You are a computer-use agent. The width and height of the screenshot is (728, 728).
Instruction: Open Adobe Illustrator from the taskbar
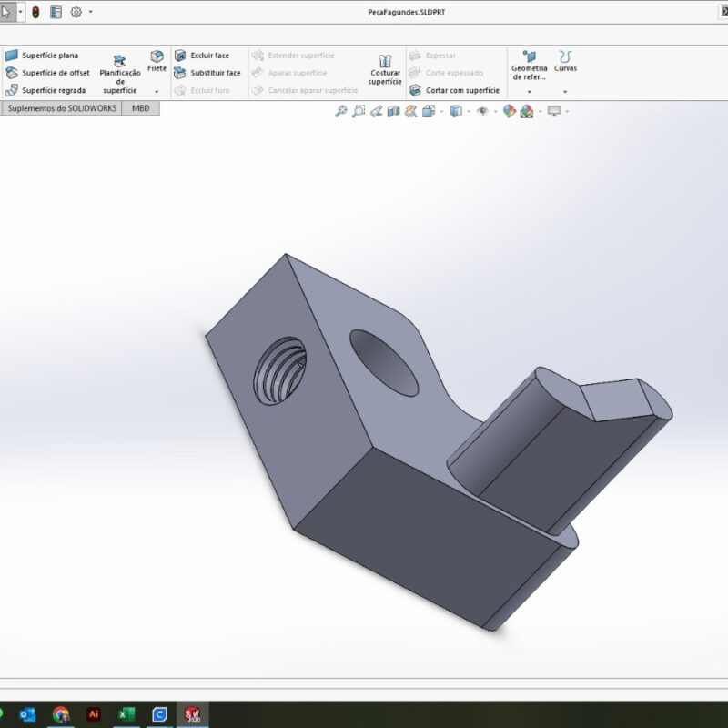(94, 714)
